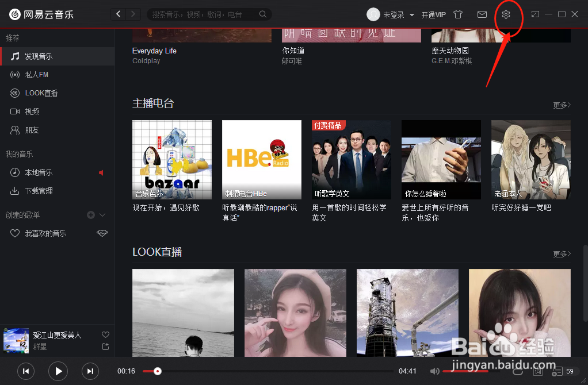Toggle the playback loop mode icon
588x385 pixels.
(x=517, y=371)
